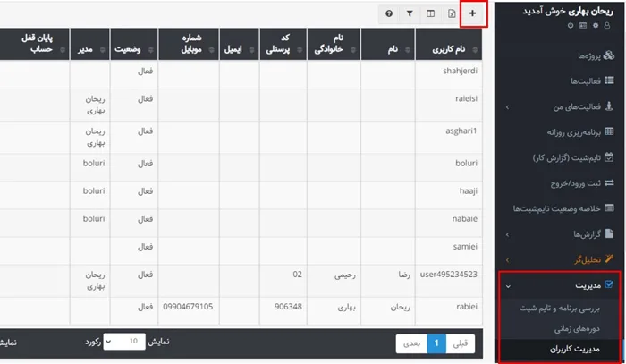The height and width of the screenshot is (364, 626).
Task: Click personnel code 02
Action: pyautogui.click(x=298, y=275)
